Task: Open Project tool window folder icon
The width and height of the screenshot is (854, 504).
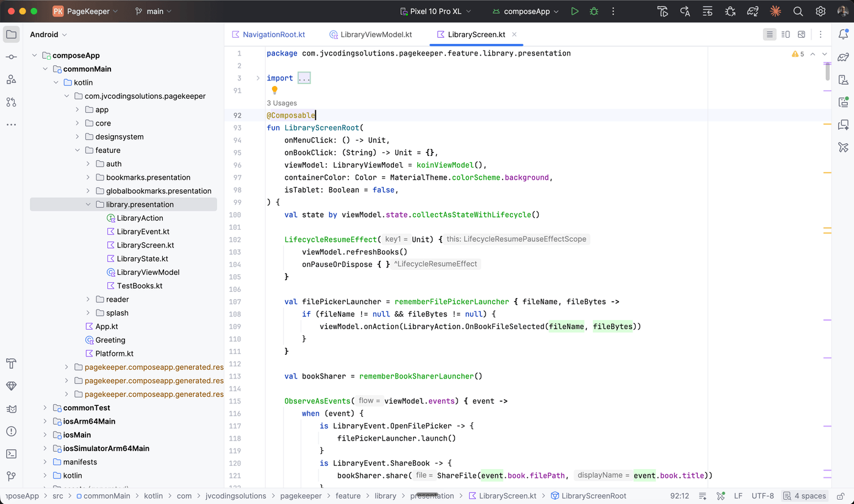Action: coord(11,34)
